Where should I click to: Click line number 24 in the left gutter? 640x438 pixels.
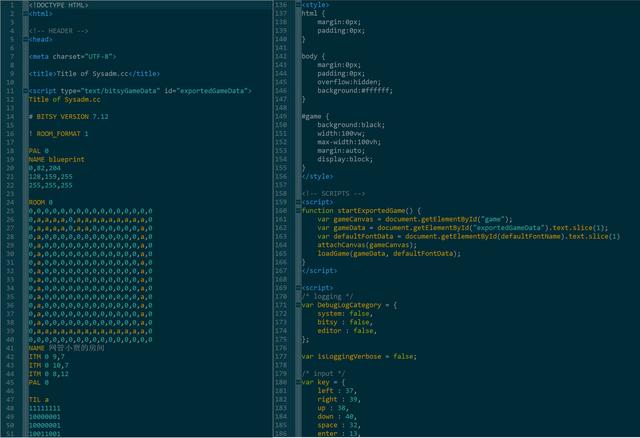10,202
